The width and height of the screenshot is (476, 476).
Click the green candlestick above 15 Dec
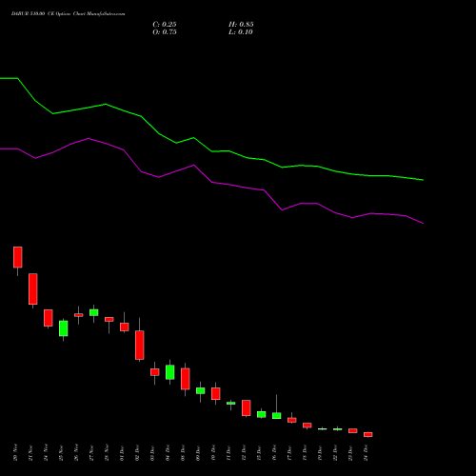(262, 414)
